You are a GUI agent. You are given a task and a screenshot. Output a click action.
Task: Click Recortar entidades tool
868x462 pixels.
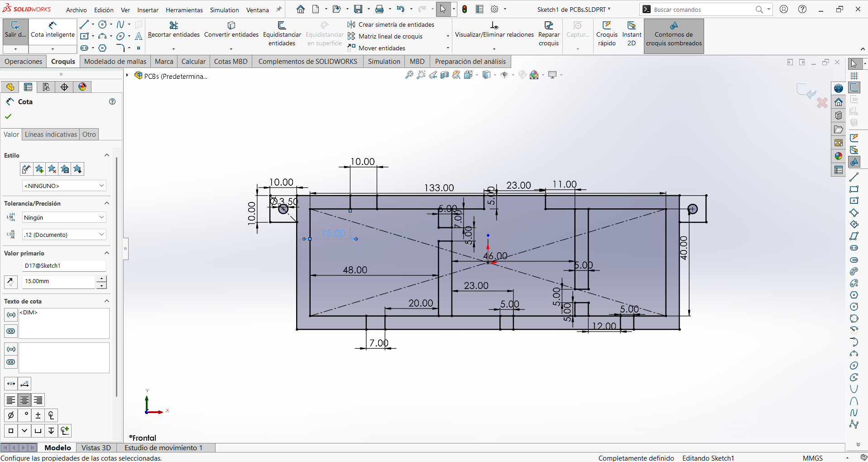click(x=174, y=31)
